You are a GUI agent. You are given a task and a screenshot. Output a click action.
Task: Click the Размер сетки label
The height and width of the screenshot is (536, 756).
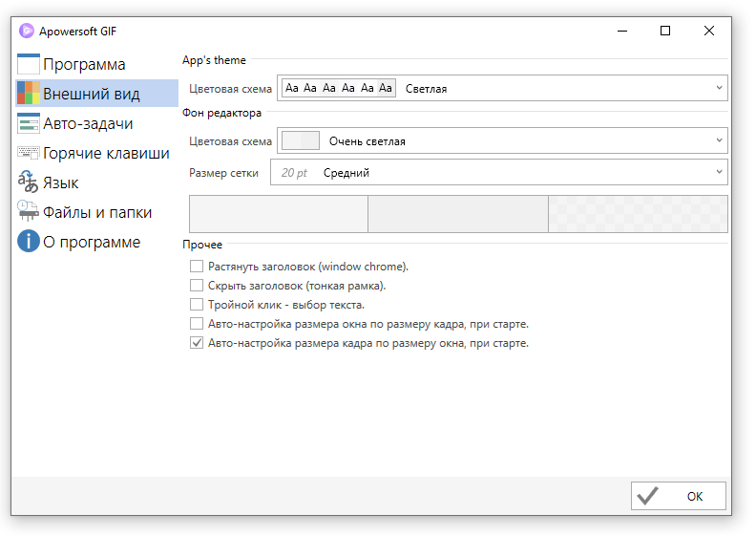tap(223, 173)
